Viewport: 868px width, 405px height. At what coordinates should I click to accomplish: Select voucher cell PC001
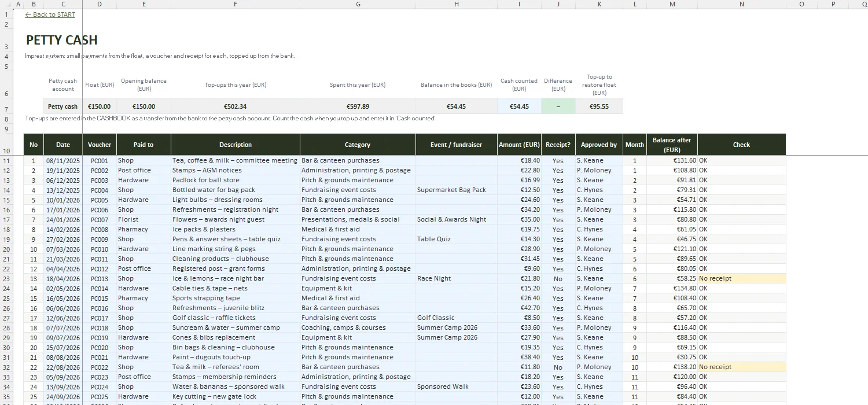(x=100, y=160)
